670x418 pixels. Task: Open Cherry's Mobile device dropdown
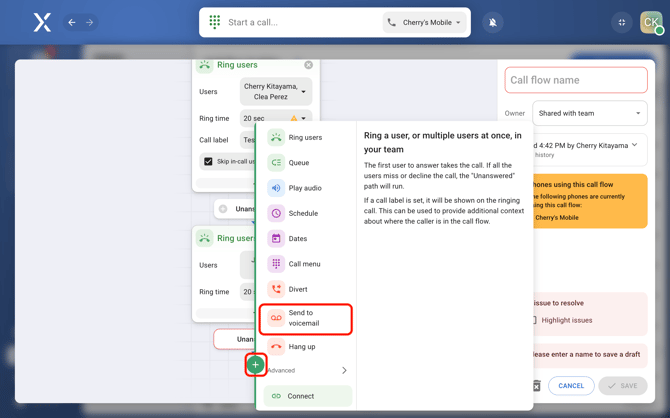click(x=424, y=22)
